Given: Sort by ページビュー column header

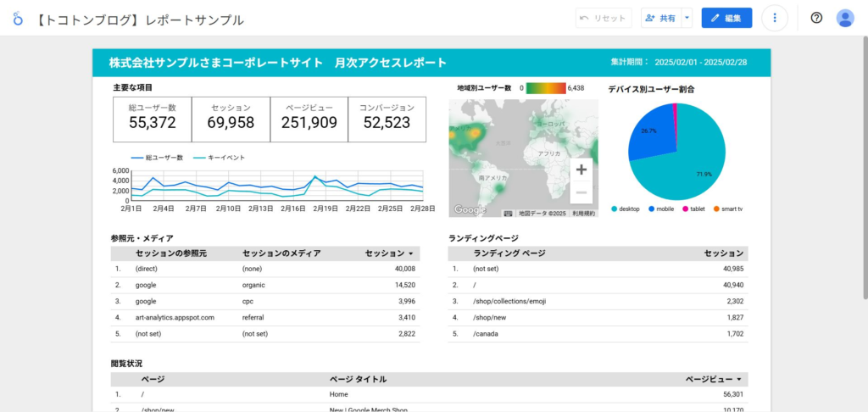Looking at the screenshot, I should click(x=713, y=379).
